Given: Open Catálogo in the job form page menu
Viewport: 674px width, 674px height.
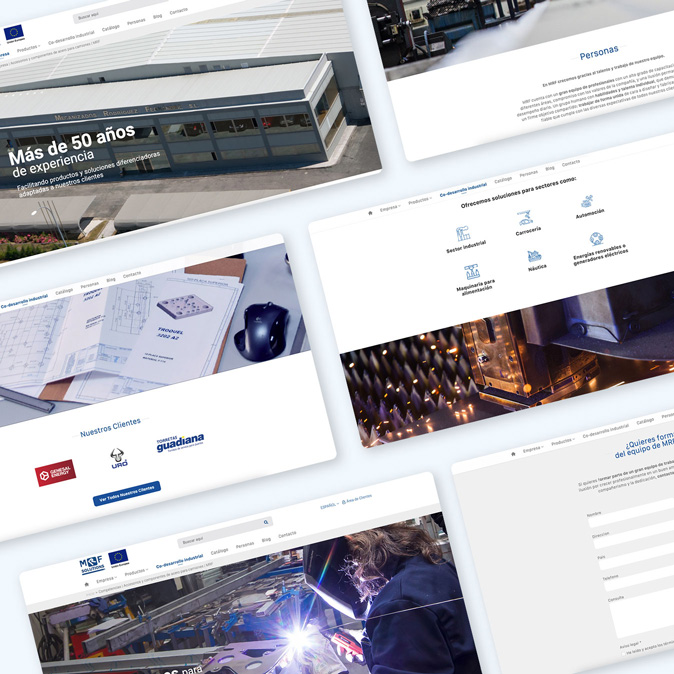Looking at the screenshot, I should (645, 421).
